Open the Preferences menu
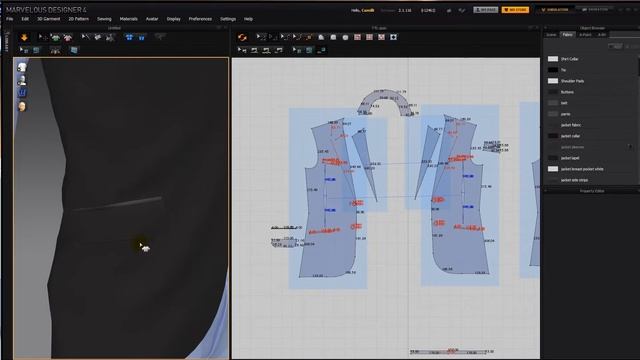 tap(200, 19)
